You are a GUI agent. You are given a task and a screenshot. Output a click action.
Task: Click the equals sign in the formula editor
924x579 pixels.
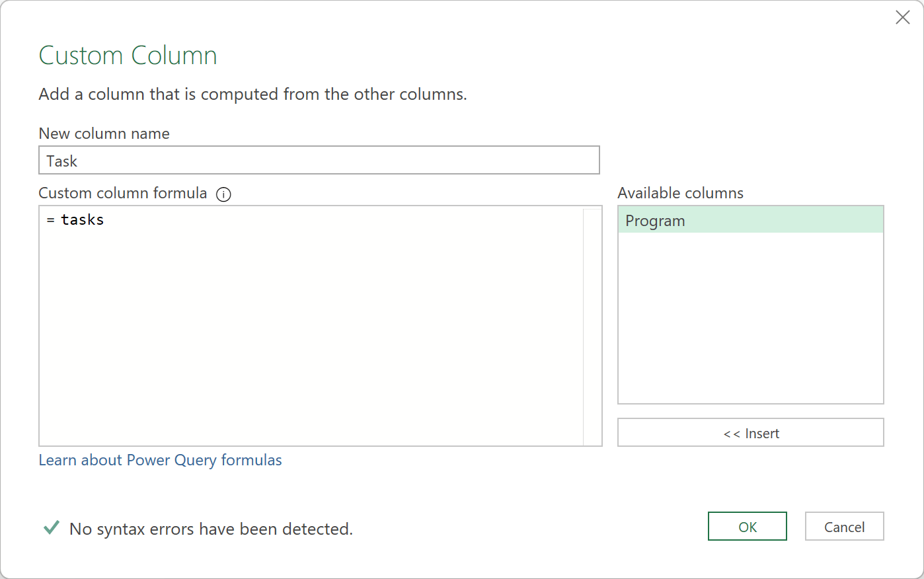click(x=49, y=219)
